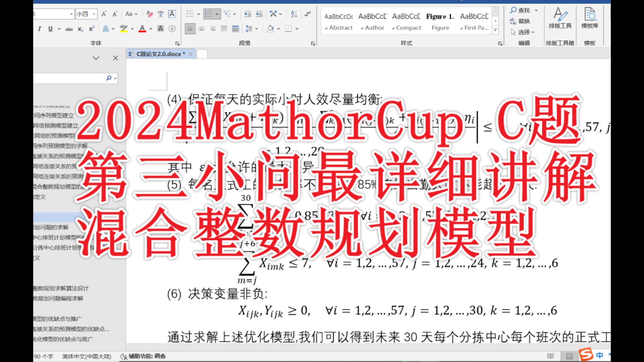Justify paragraph text
Viewport: 644px width, 362px height.
click(224, 29)
